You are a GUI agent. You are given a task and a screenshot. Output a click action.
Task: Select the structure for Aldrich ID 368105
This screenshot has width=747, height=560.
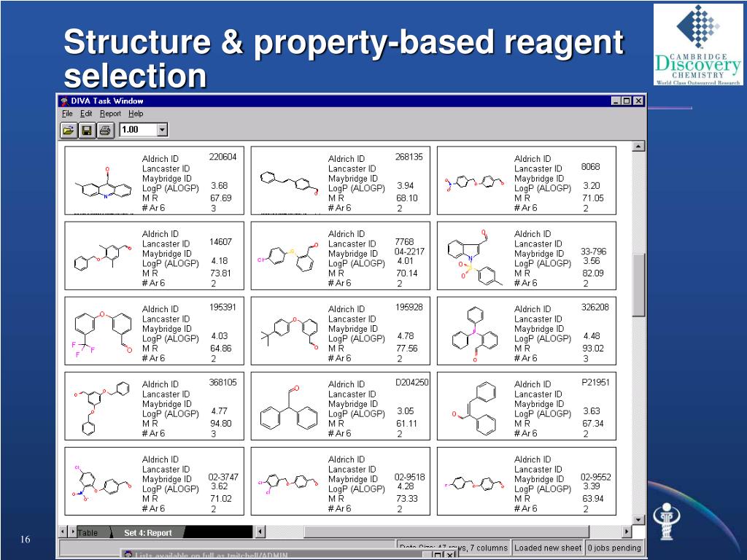[x=102, y=407]
